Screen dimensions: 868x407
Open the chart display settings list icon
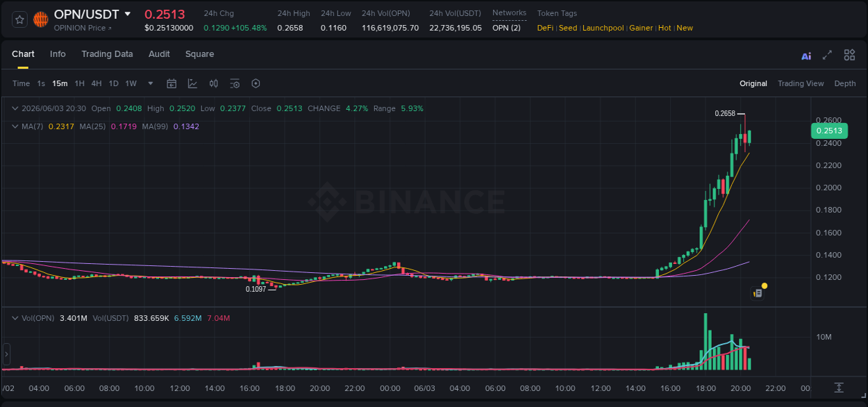[235, 83]
